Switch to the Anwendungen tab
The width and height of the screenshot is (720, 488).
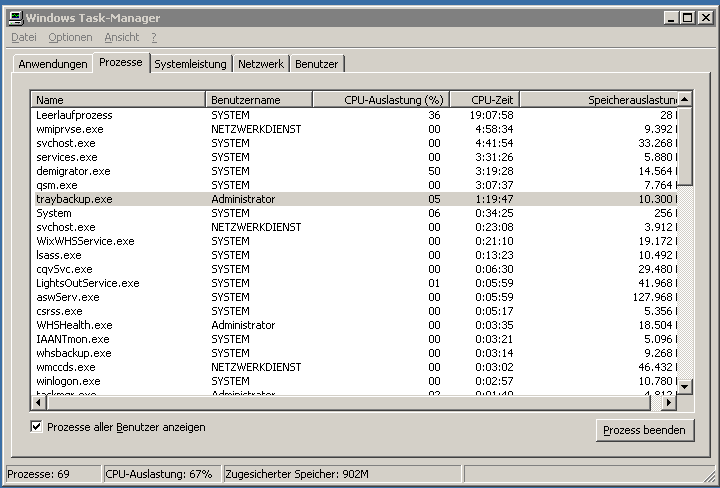(x=53, y=64)
